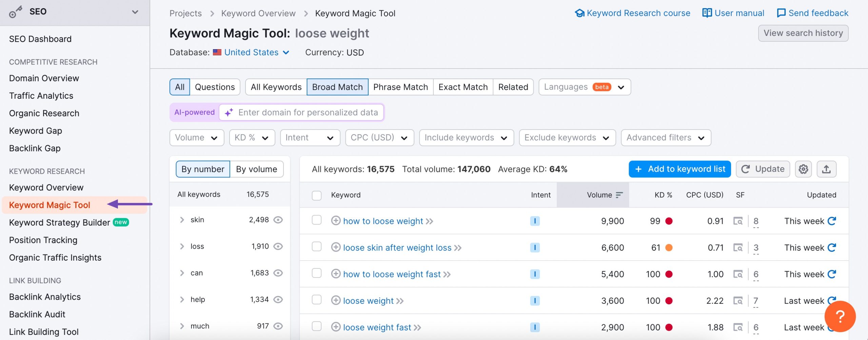Image resolution: width=868 pixels, height=340 pixels.
Task: Switch to the Questions tab
Action: click(x=215, y=87)
